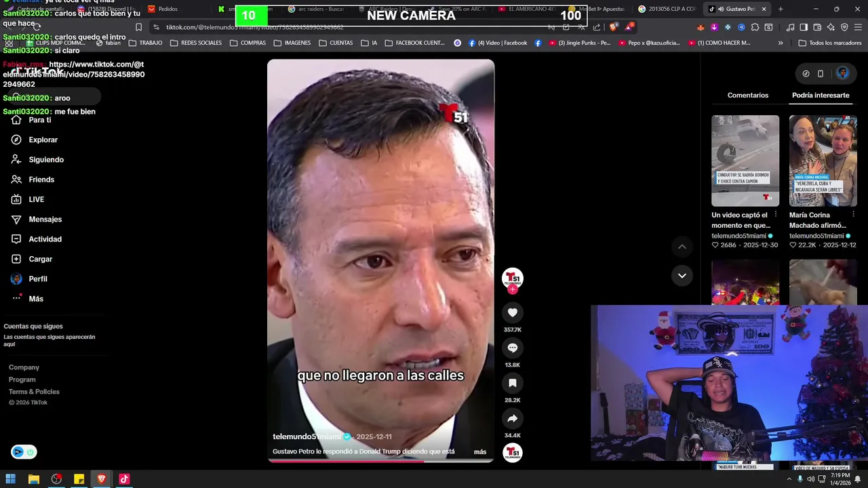Open the browser hamburger menu

click(858, 27)
